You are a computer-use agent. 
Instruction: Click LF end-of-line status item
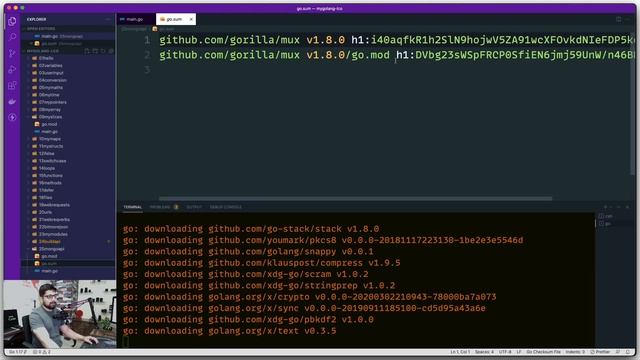519,352
